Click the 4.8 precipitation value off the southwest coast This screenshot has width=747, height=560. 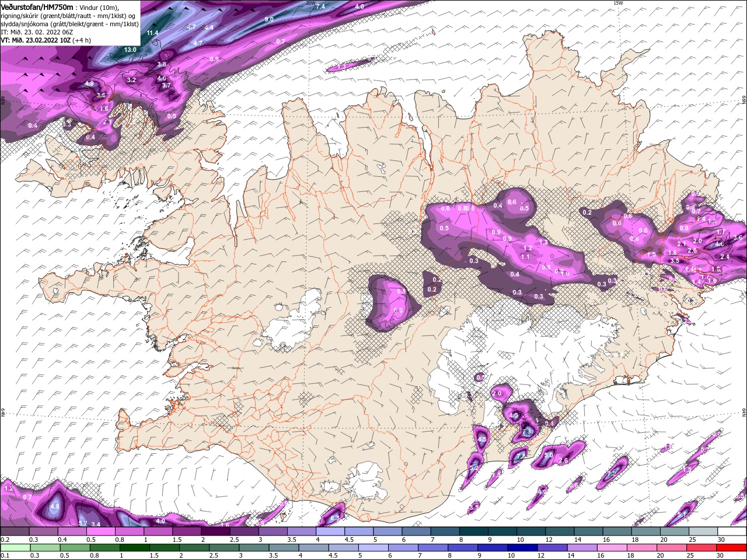55,507
